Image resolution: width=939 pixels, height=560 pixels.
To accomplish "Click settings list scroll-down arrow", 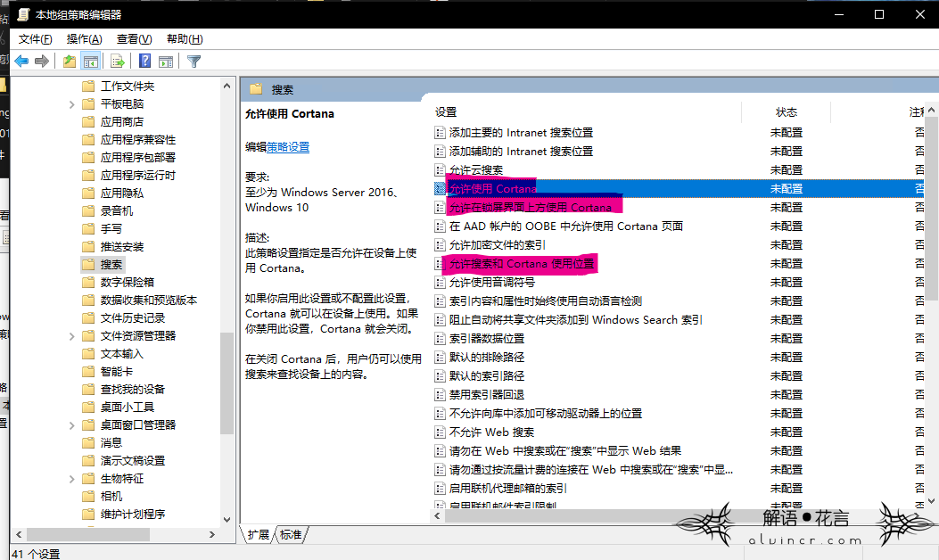I will tap(931, 501).
